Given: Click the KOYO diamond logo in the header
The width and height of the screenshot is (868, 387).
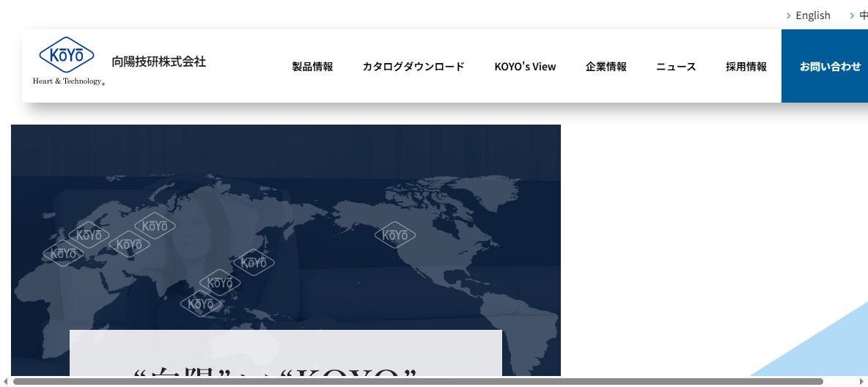Looking at the screenshot, I should coord(67,55).
